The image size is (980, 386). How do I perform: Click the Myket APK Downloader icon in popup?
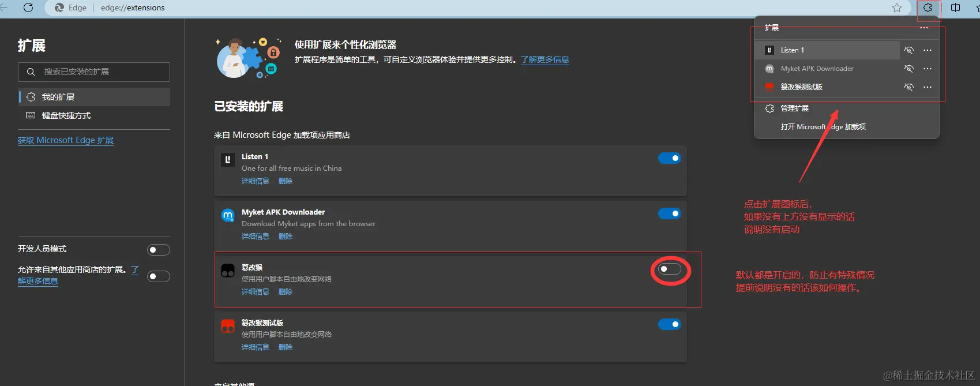pyautogui.click(x=769, y=69)
